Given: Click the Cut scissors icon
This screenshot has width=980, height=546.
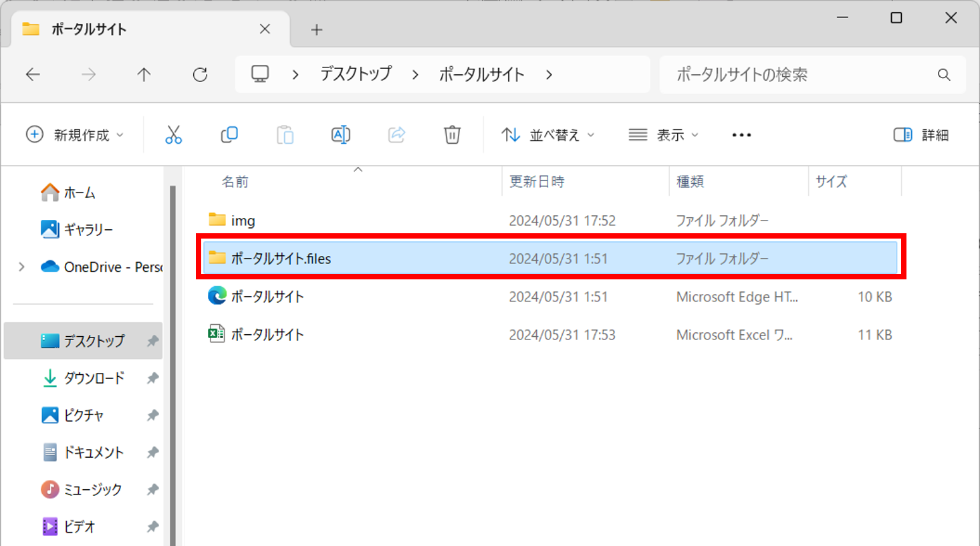Looking at the screenshot, I should (173, 135).
